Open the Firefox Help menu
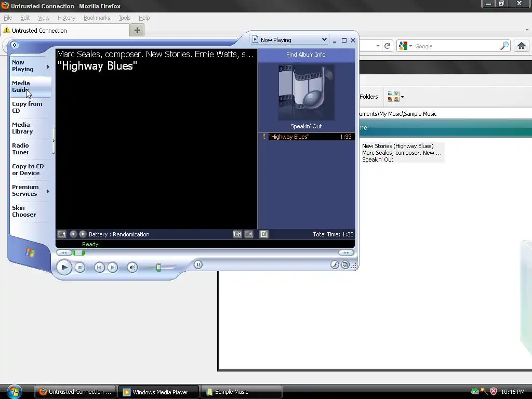 pos(144,18)
